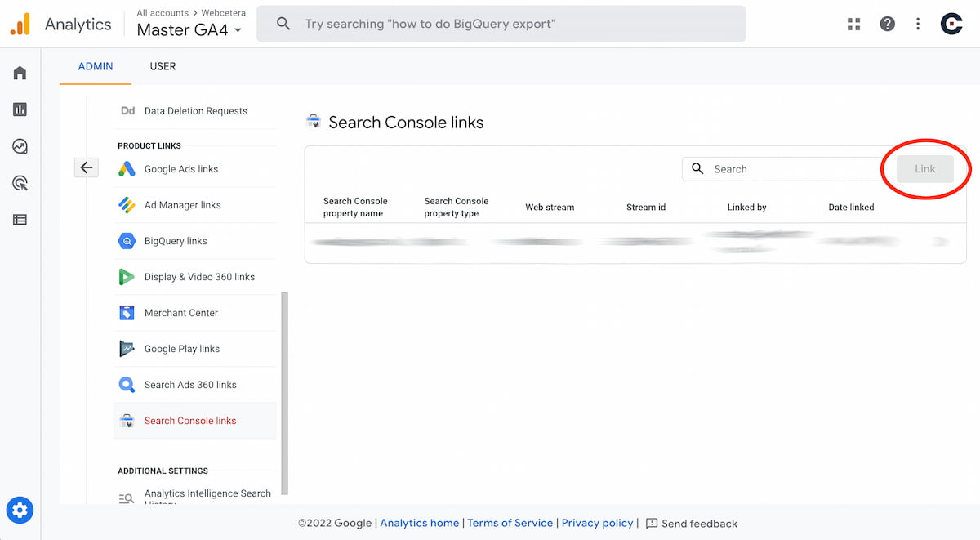Open the three-dot more options menu

pyautogui.click(x=919, y=24)
